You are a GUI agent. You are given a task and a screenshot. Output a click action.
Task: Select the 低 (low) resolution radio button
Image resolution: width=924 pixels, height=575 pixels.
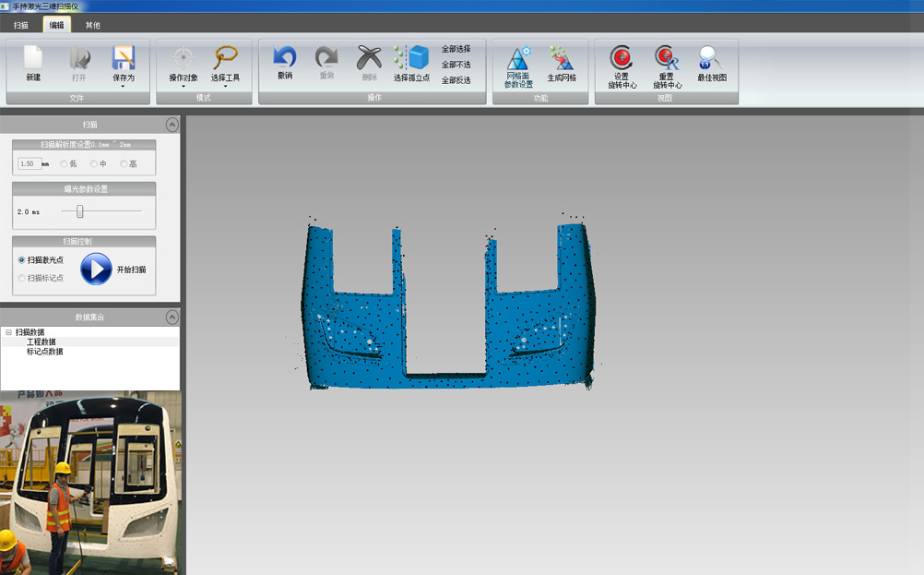[x=64, y=164]
